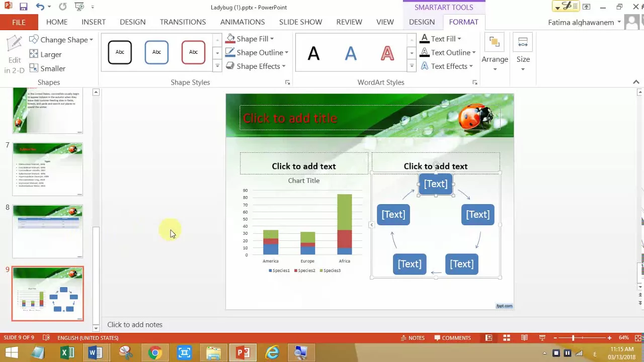
Task: Open the VIEW tab
Action: pyautogui.click(x=385, y=22)
